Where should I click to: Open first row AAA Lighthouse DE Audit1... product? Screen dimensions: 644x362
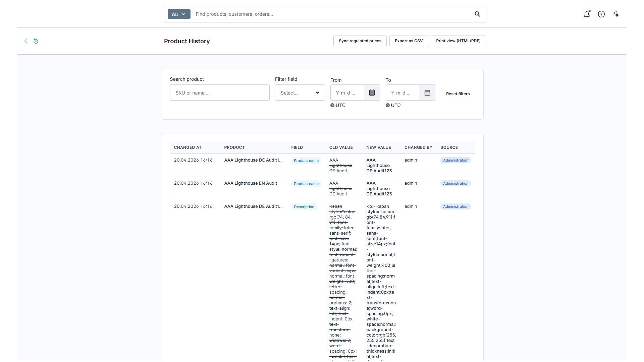(x=253, y=160)
